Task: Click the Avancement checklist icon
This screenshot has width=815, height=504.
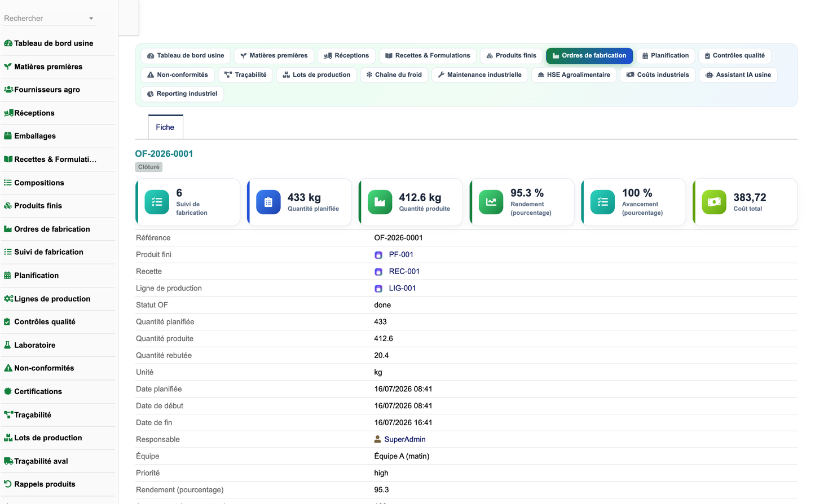Action: pyautogui.click(x=602, y=202)
